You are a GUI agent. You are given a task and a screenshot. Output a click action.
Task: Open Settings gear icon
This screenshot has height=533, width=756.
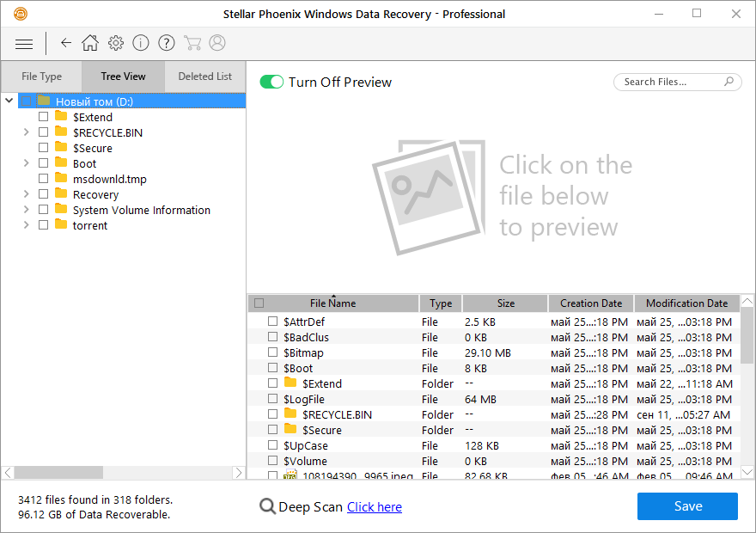[116, 43]
